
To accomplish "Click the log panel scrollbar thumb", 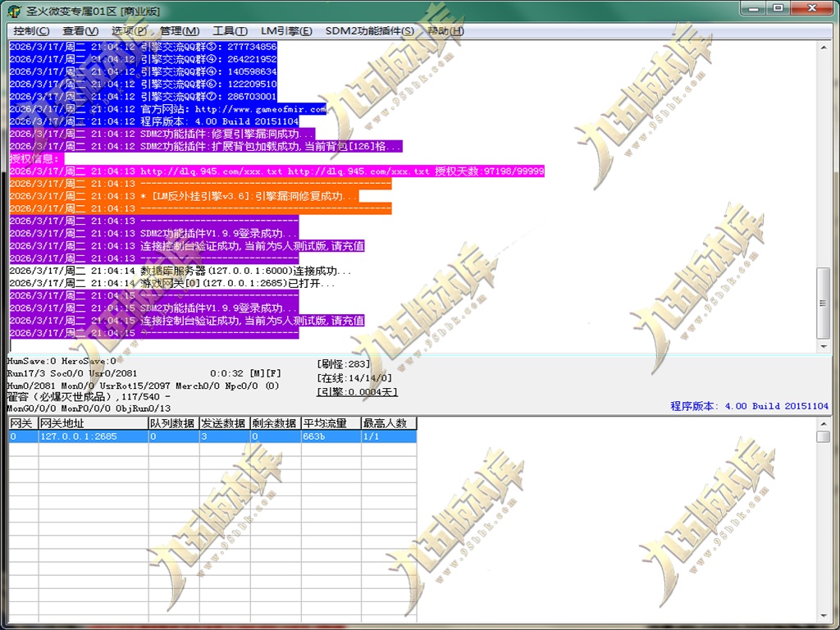I will (824, 303).
